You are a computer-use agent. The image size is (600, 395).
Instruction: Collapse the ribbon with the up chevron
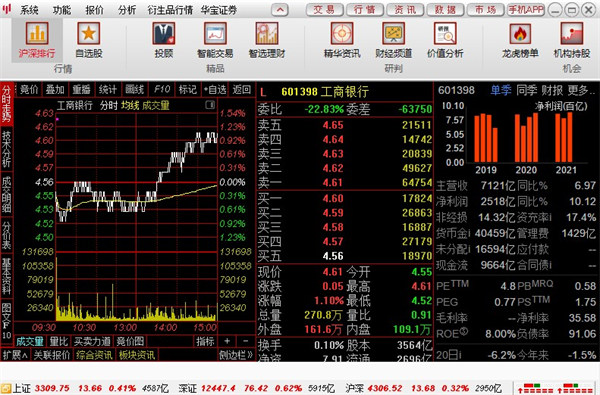coord(280,10)
